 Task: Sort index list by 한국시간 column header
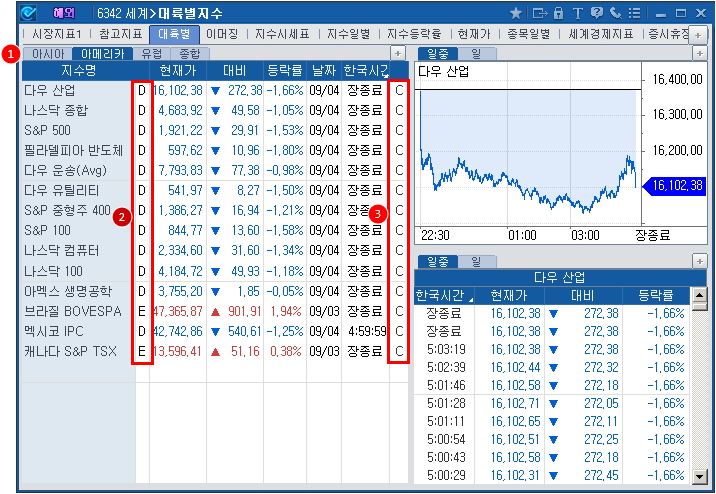tap(365, 71)
